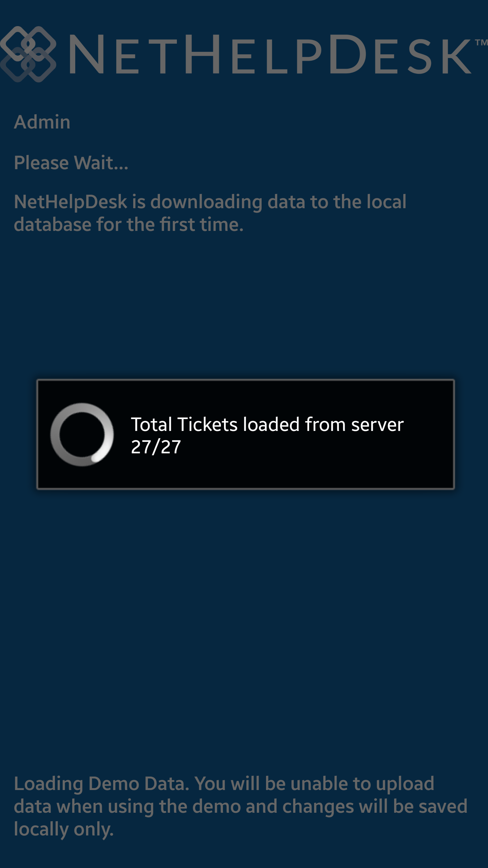This screenshot has width=488, height=868.
Task: Select the Admin username label
Action: 42,122
